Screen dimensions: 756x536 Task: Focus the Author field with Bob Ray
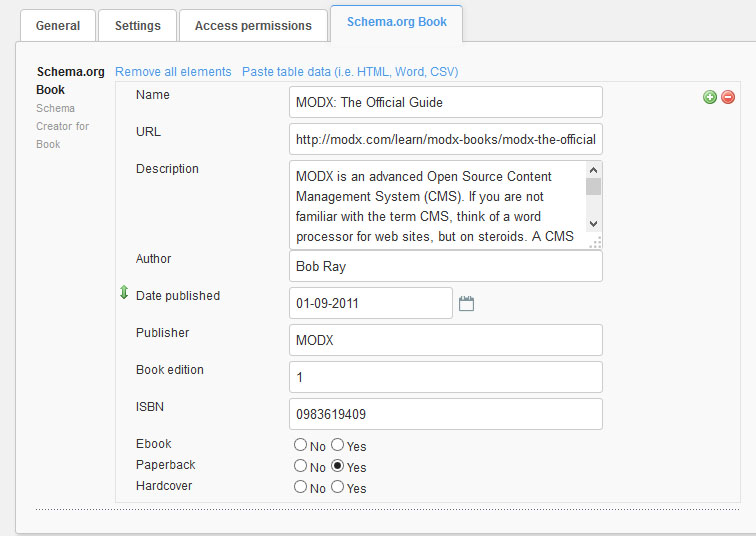(x=446, y=266)
